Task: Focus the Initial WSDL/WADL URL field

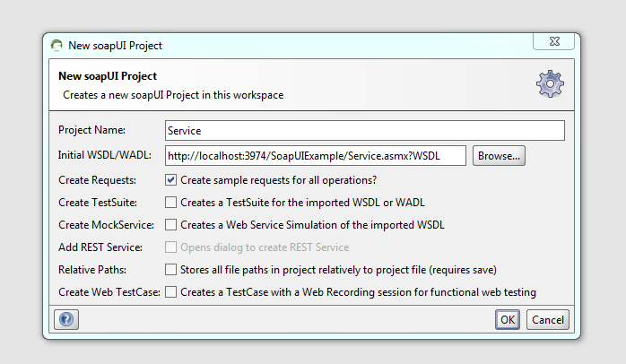Action: 316,155
